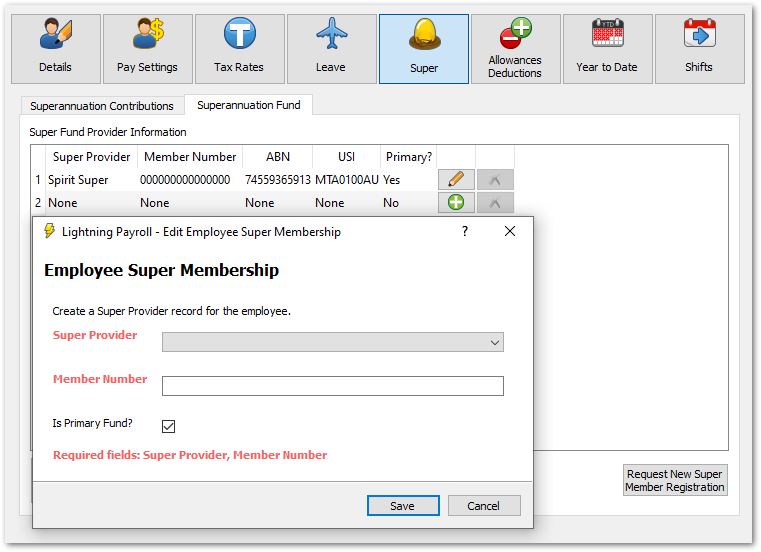Select member number 000000000000000 cell
Viewport: 761px width, 552px height.
(x=190, y=180)
